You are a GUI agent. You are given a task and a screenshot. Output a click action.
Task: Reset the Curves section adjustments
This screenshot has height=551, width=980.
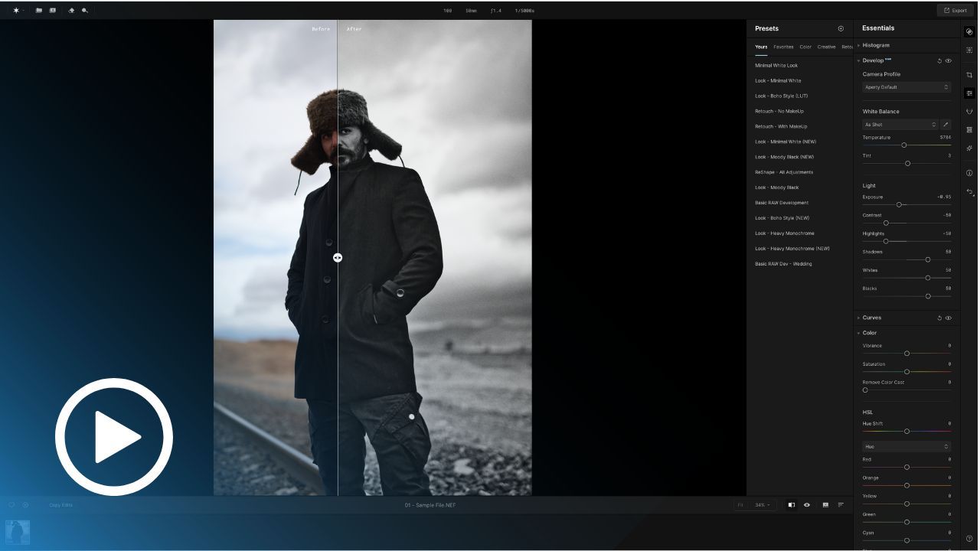(x=939, y=318)
